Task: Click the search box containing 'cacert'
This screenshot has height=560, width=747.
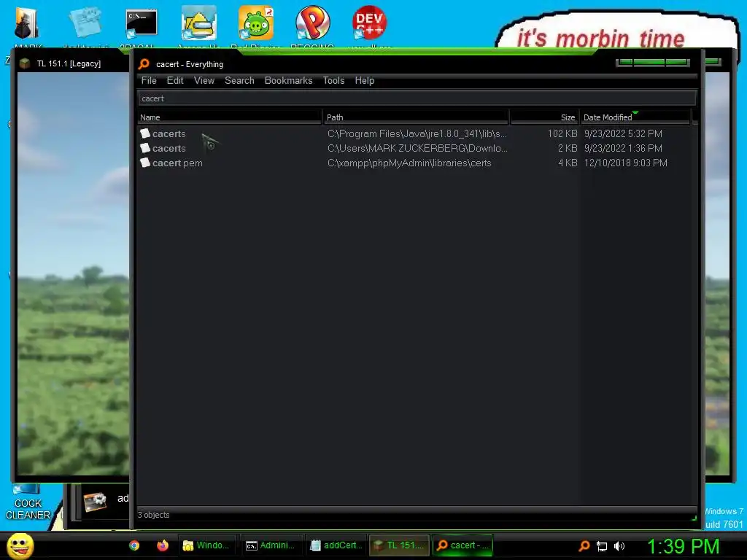Action: click(417, 98)
